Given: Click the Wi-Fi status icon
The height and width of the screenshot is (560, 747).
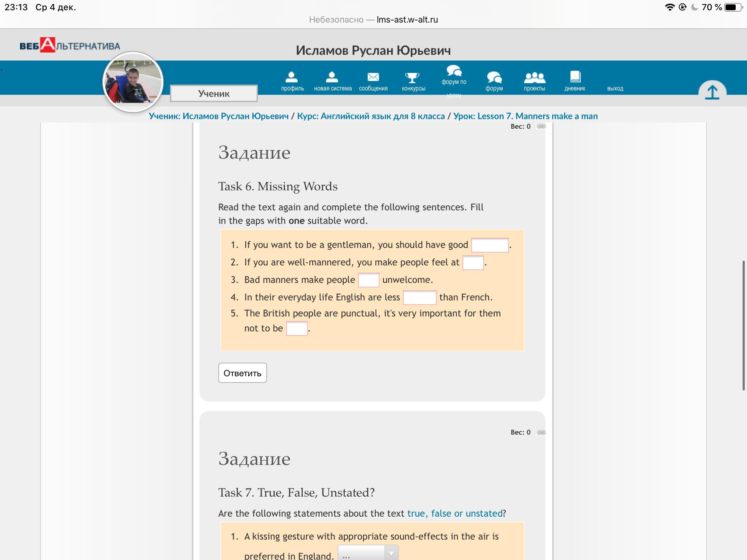Looking at the screenshot, I should point(670,7).
